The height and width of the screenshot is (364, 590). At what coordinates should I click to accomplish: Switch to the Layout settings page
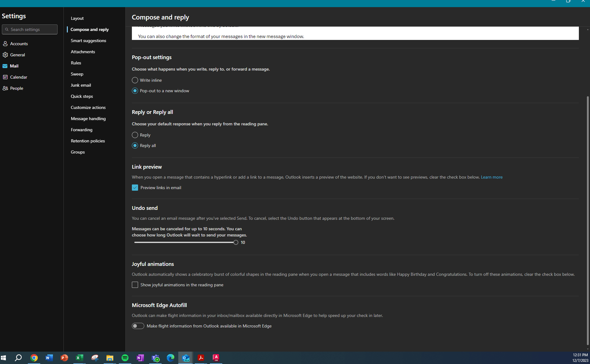[77, 18]
